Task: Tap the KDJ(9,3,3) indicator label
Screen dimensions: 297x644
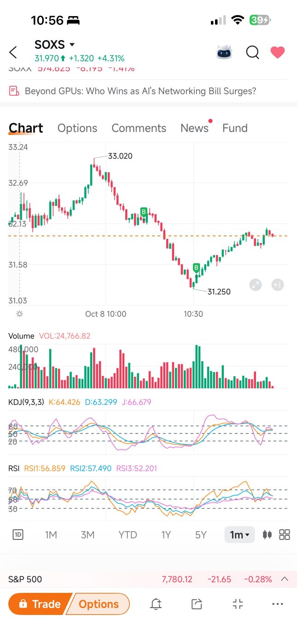Action: [x=26, y=402]
